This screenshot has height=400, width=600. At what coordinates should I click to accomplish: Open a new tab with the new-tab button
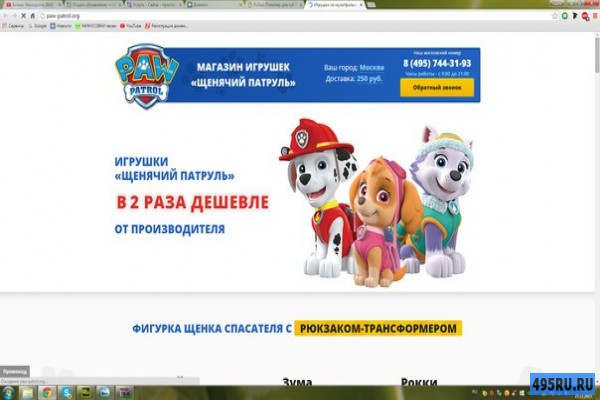[371, 5]
